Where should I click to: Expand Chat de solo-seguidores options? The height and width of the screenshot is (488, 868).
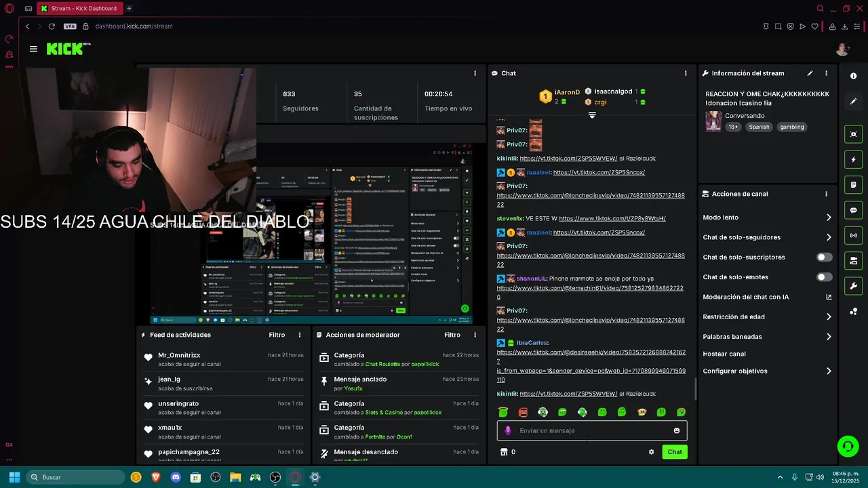(x=829, y=237)
